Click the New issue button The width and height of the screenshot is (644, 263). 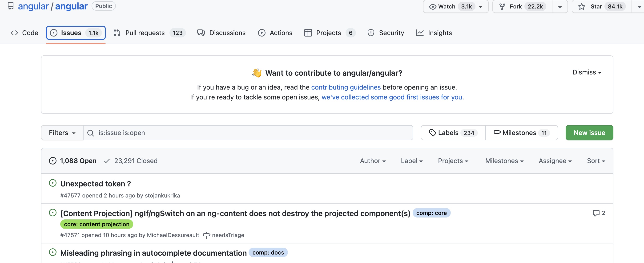click(589, 133)
